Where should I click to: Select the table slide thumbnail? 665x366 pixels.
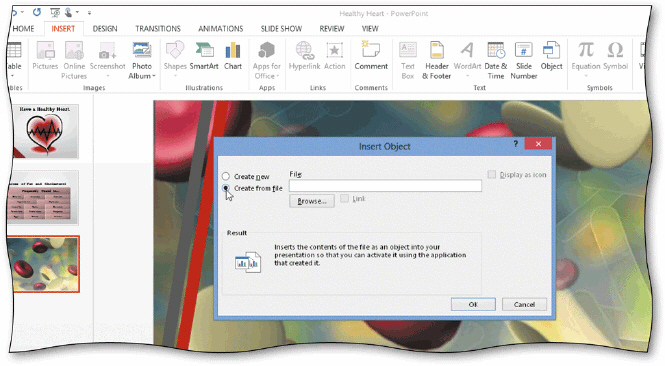(x=43, y=197)
